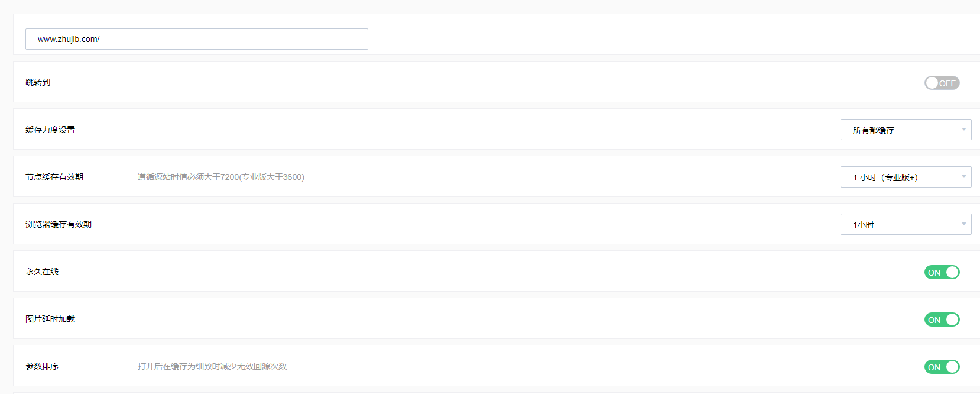Click the 浏览器缓存有效期 label
Image resolution: width=980 pixels, height=394 pixels.
point(59,224)
